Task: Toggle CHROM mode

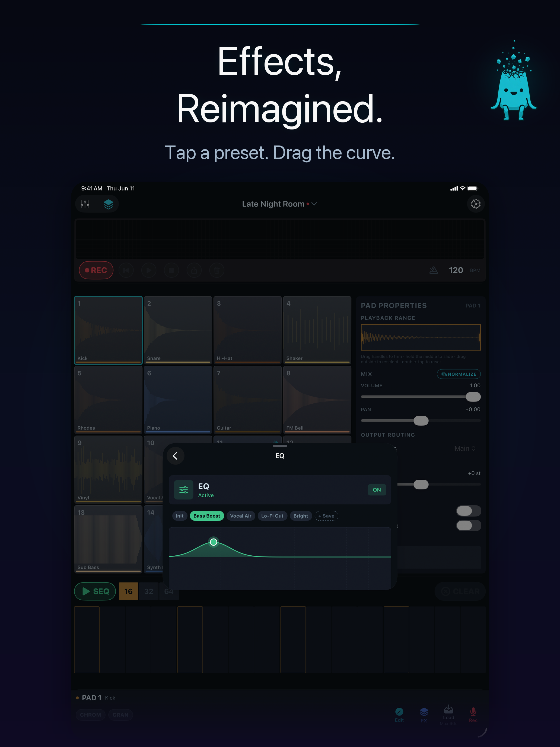Action: 90,715
